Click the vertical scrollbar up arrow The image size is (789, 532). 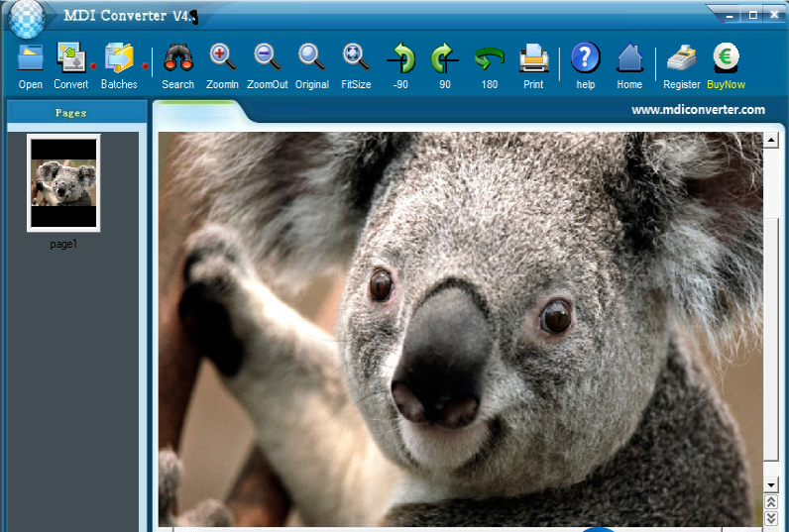click(770, 142)
